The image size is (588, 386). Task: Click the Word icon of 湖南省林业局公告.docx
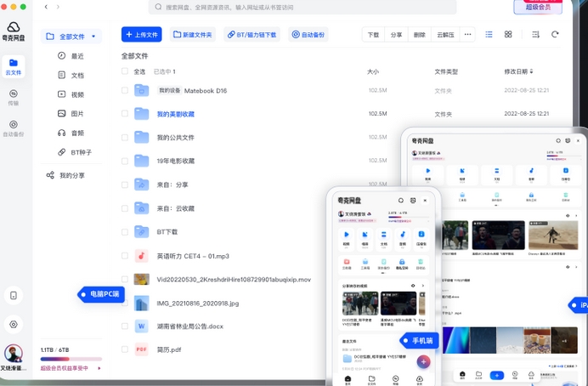tap(142, 326)
